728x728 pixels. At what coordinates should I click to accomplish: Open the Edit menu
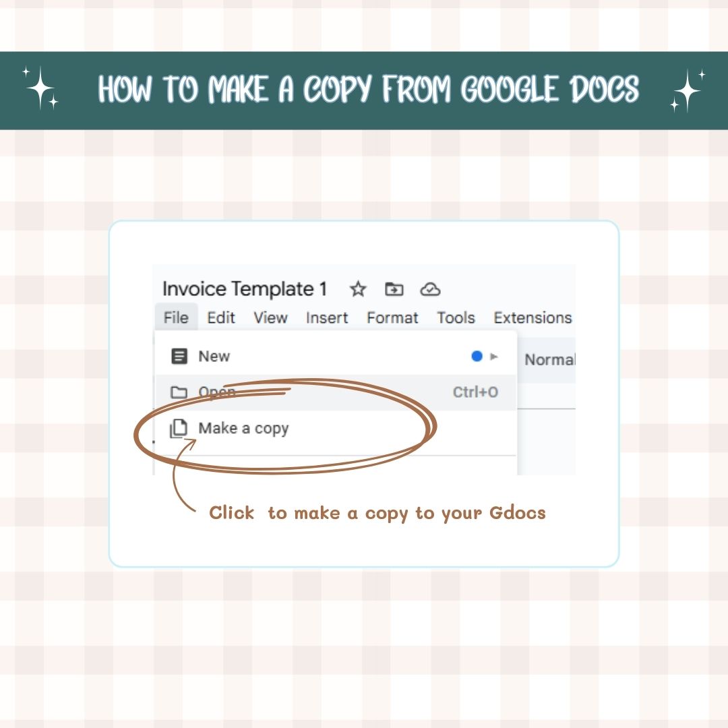pos(221,317)
